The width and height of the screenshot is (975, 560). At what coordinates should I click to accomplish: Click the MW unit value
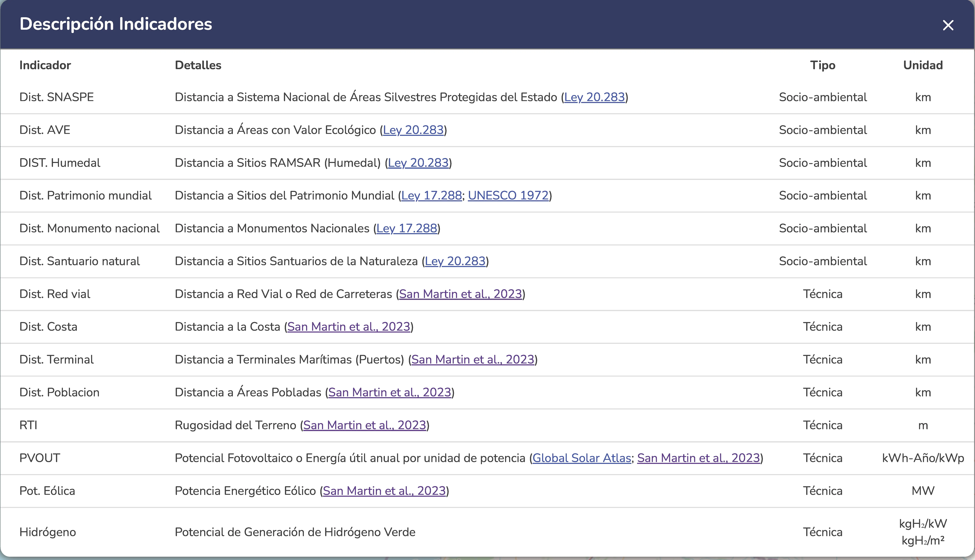pyautogui.click(x=923, y=491)
